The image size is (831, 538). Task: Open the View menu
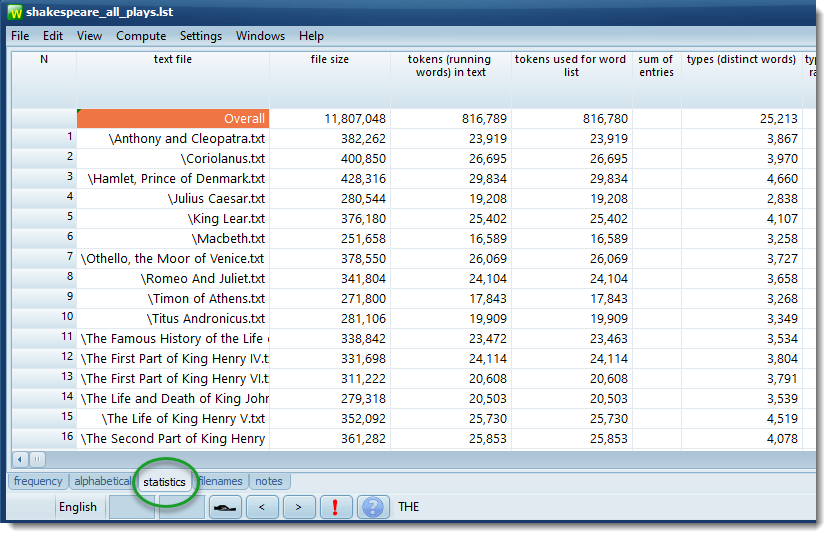click(x=89, y=36)
